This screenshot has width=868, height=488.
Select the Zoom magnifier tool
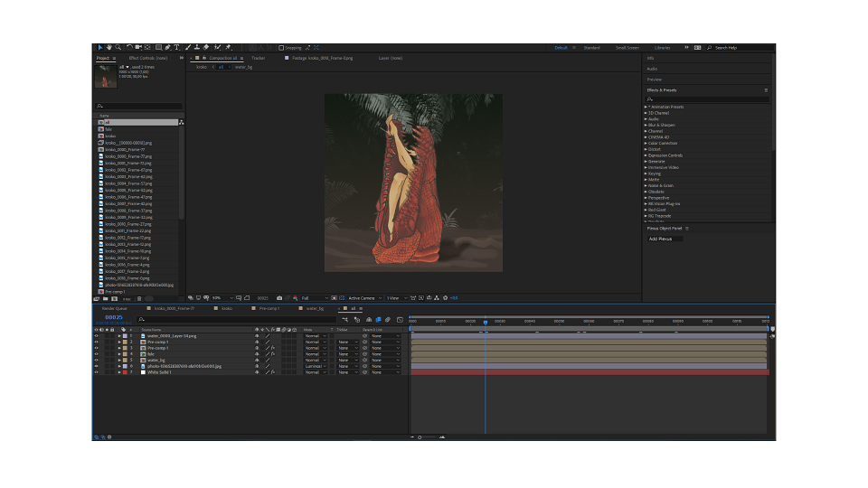(x=118, y=48)
